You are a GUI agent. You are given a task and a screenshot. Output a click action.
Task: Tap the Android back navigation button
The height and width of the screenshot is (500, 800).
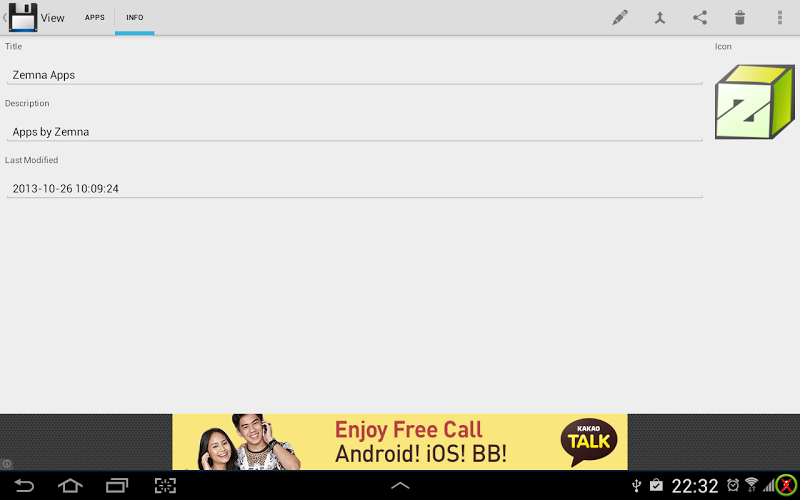[23, 485]
